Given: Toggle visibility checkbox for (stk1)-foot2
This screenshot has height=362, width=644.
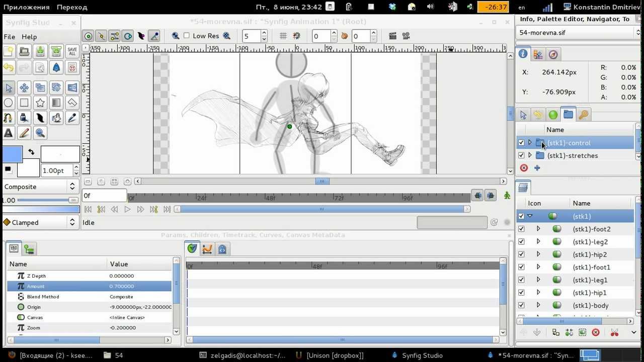Looking at the screenshot, I should pyautogui.click(x=521, y=229).
